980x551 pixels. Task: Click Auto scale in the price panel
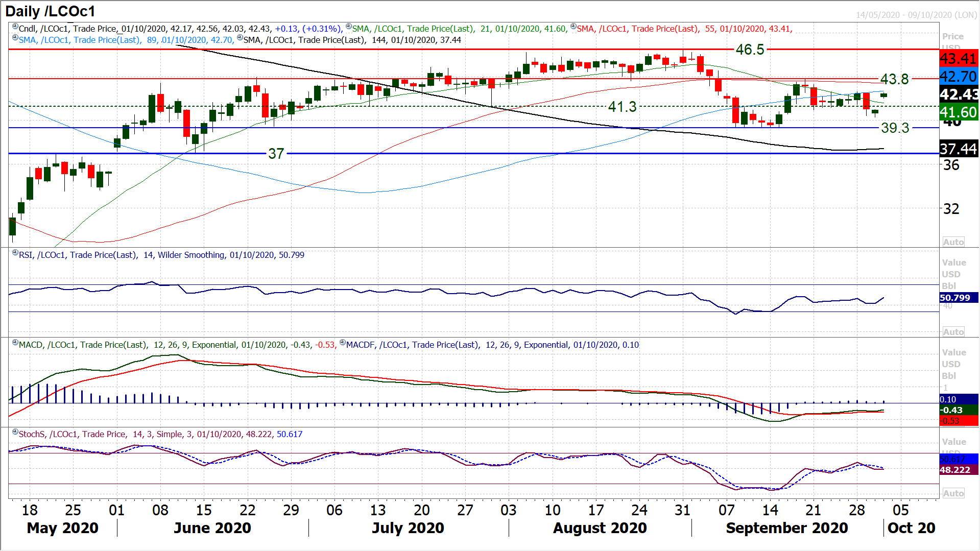tap(953, 242)
